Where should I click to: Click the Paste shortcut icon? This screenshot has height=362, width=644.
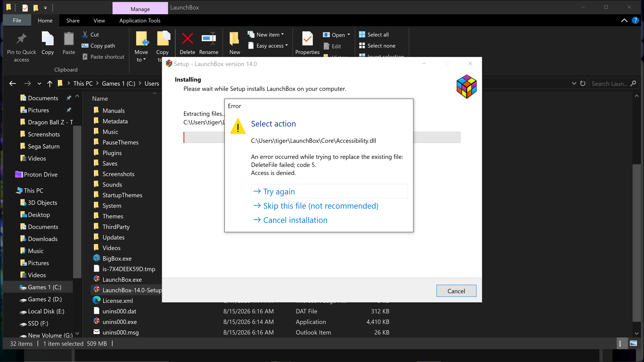pyautogui.click(x=85, y=57)
